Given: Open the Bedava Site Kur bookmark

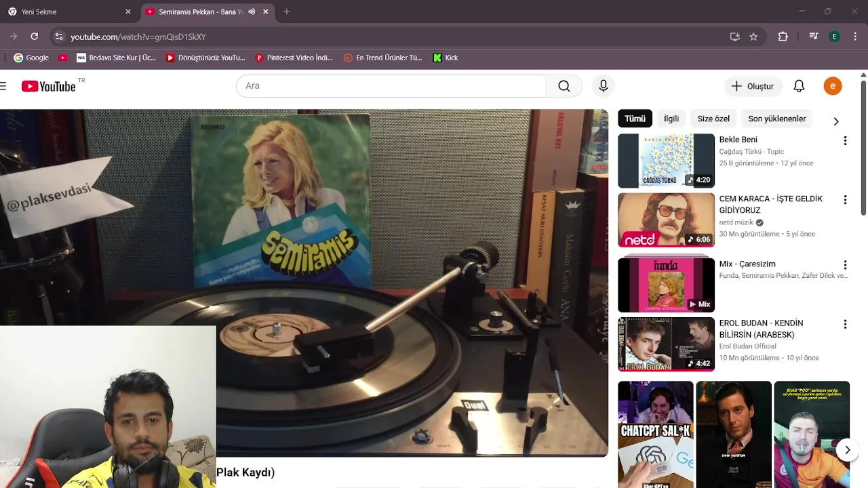Looking at the screenshot, I should [116, 58].
